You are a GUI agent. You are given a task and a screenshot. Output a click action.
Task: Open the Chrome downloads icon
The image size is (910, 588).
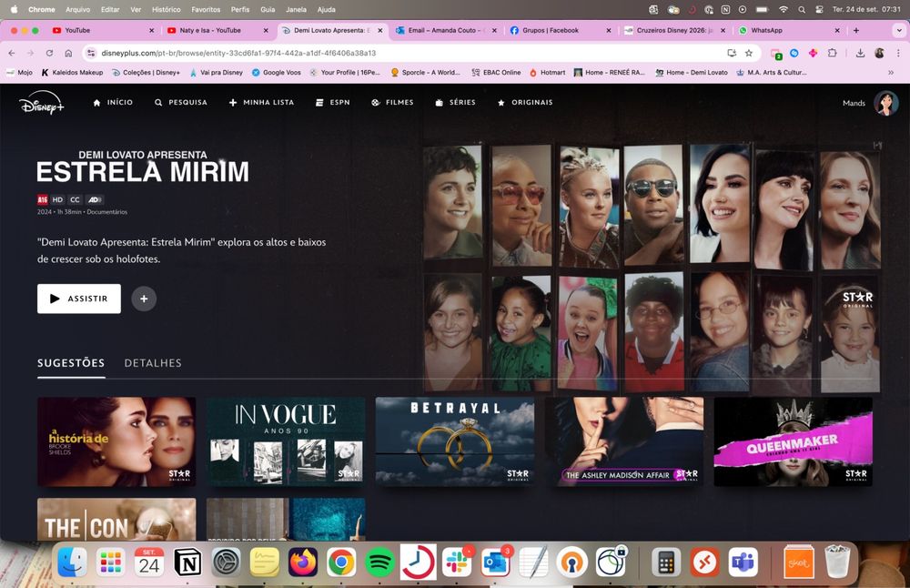860,53
